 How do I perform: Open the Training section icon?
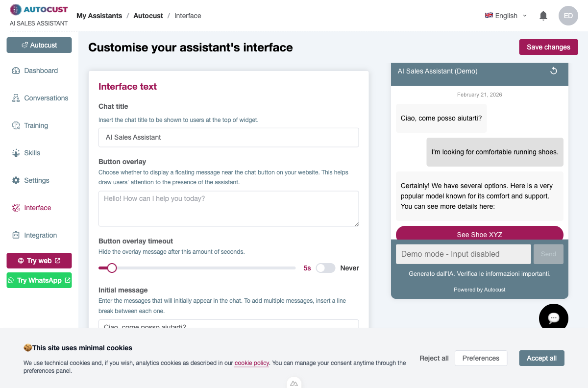[16, 125]
